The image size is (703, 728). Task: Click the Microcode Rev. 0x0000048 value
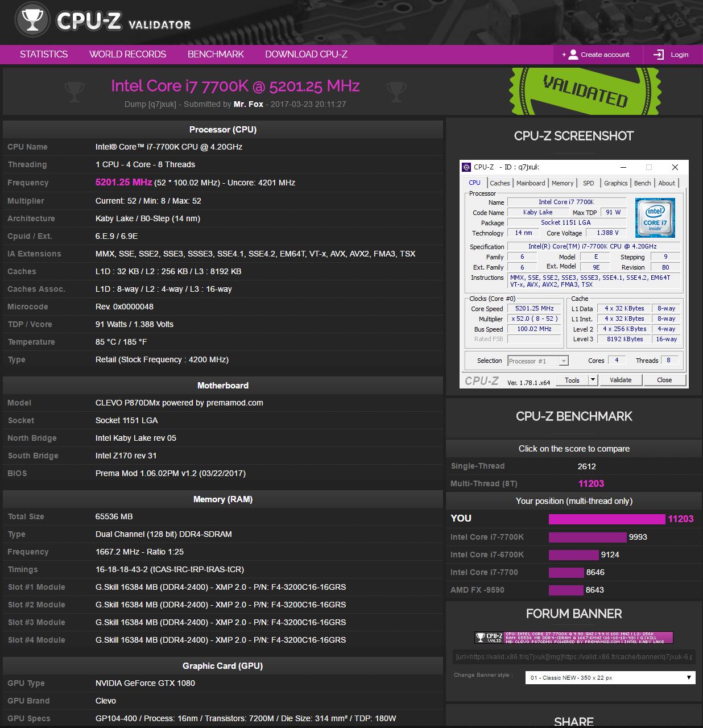click(125, 307)
